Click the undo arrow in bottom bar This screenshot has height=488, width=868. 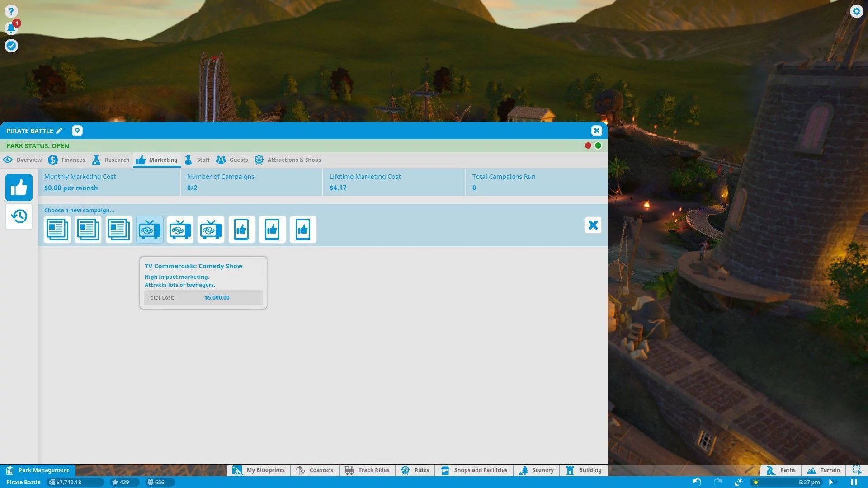697,482
